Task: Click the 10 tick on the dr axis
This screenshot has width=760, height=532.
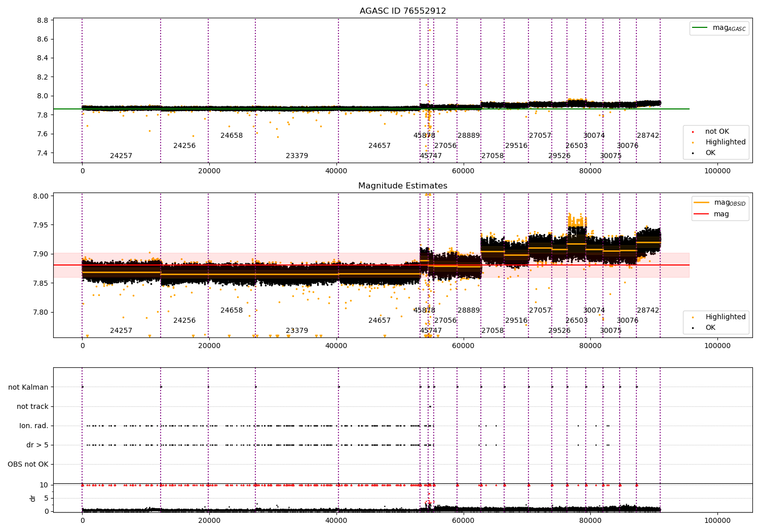Action: click(44, 485)
